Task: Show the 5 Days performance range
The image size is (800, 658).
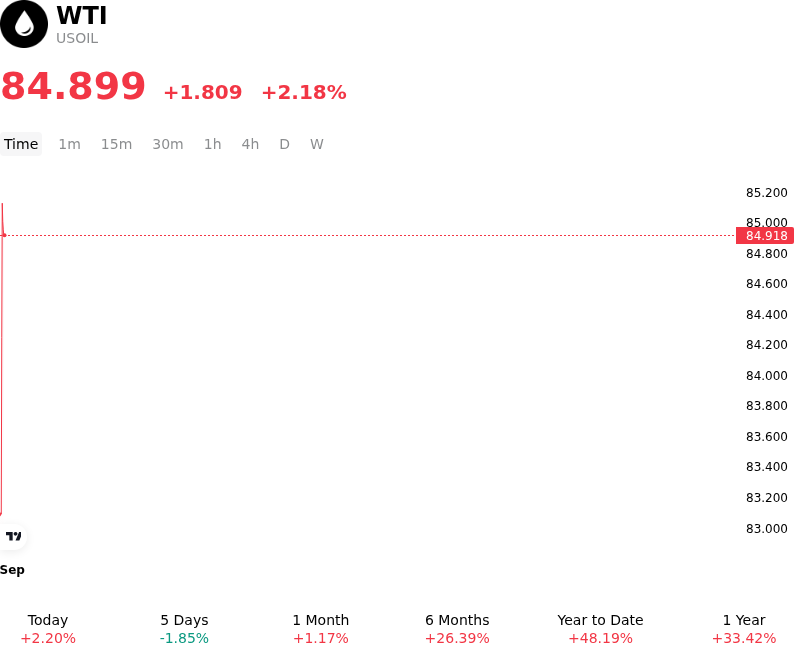Action: pyautogui.click(x=184, y=629)
